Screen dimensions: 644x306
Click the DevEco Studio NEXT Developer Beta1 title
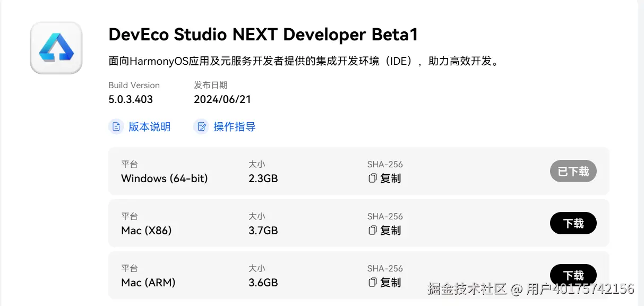(263, 35)
